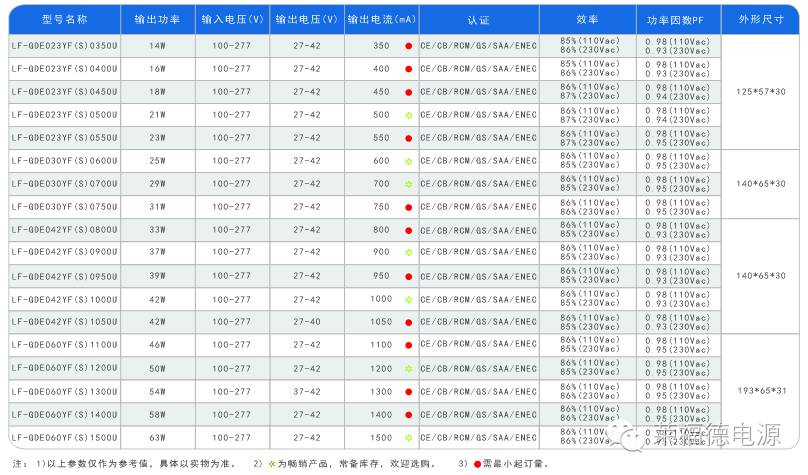Screen dimensions: 808x475
Task: Select model LF-GDE060YF(S)1400U
Action: tap(64, 415)
